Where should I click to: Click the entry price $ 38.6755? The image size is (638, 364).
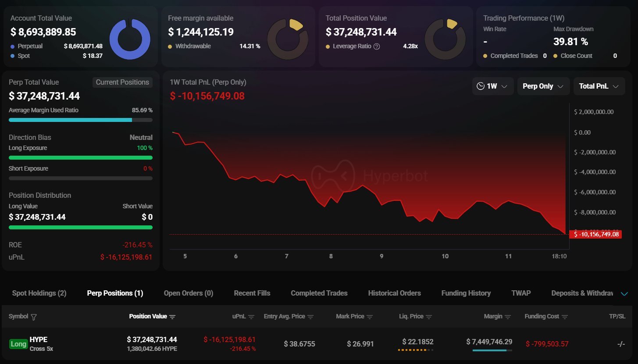click(299, 344)
